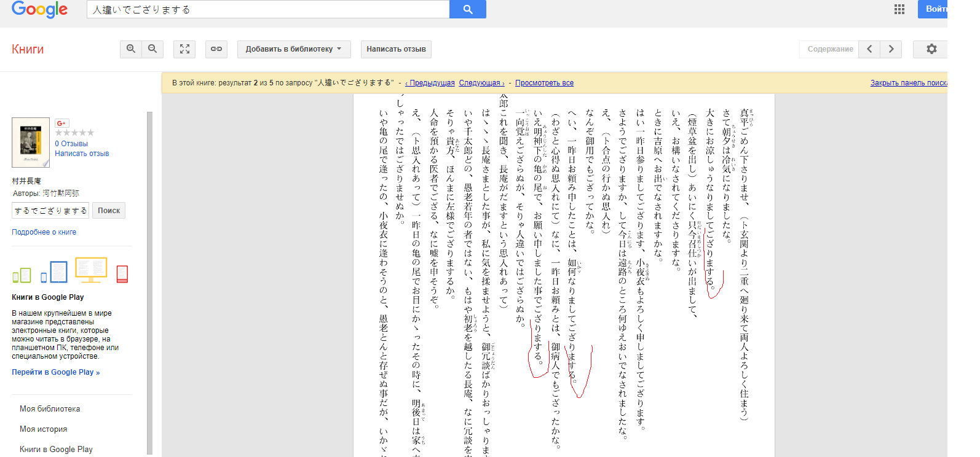
Task: Close the search panel link
Action: coord(909,83)
